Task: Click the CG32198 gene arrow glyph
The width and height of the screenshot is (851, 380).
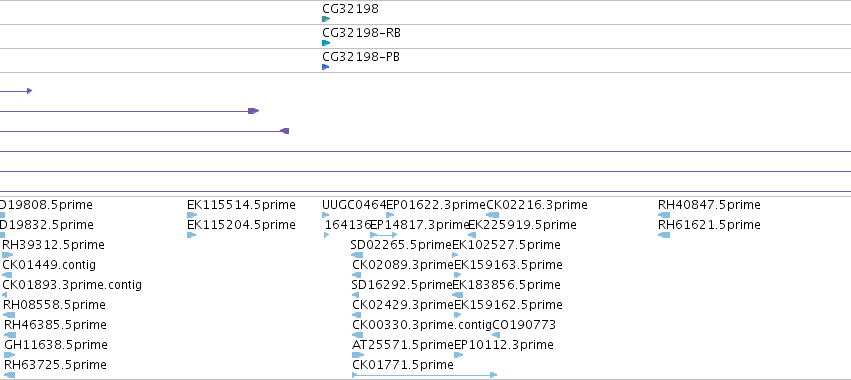Action: pos(326,19)
